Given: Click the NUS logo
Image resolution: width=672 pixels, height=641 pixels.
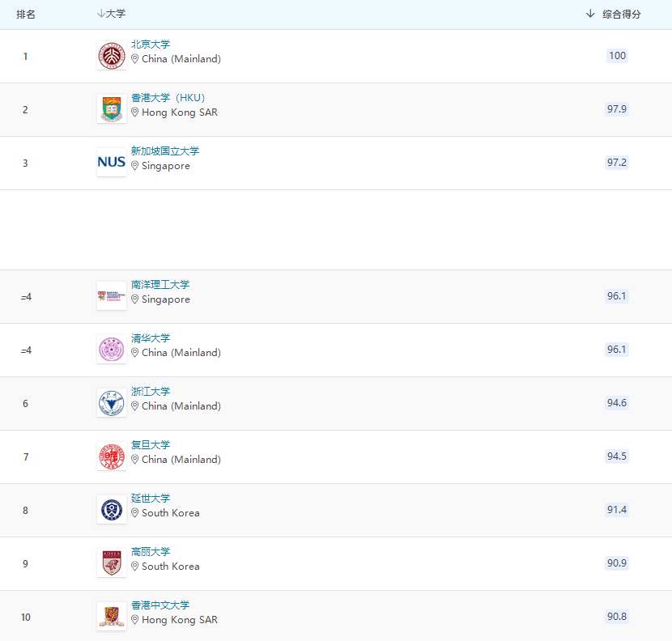Looking at the screenshot, I should click(x=111, y=162).
